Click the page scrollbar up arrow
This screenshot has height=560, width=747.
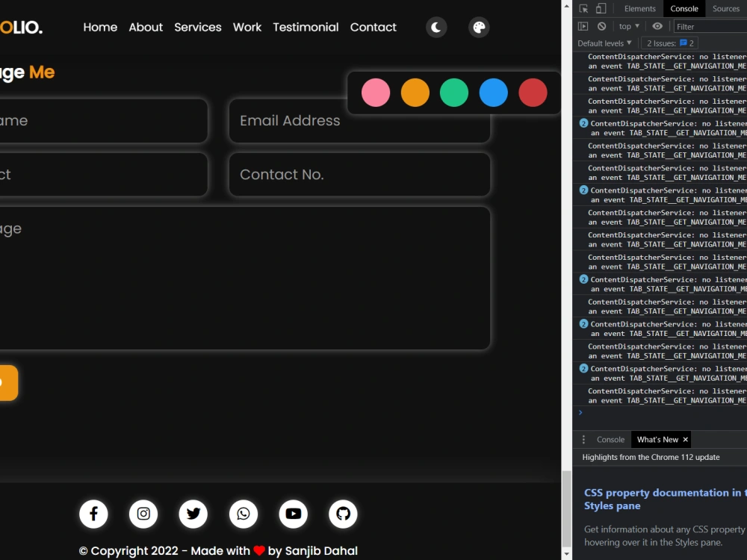tap(566, 6)
